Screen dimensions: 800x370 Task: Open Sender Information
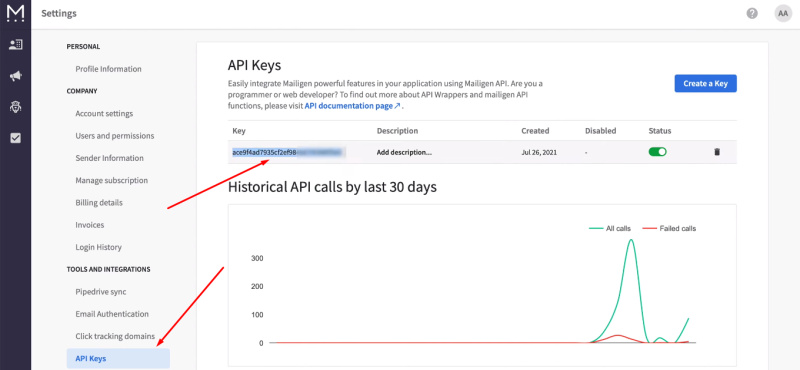click(x=109, y=158)
